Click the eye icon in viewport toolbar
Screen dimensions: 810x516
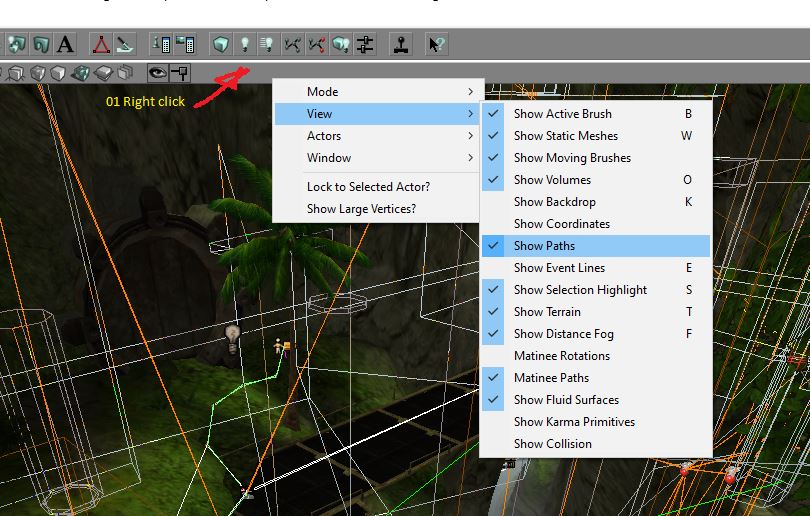pos(157,72)
